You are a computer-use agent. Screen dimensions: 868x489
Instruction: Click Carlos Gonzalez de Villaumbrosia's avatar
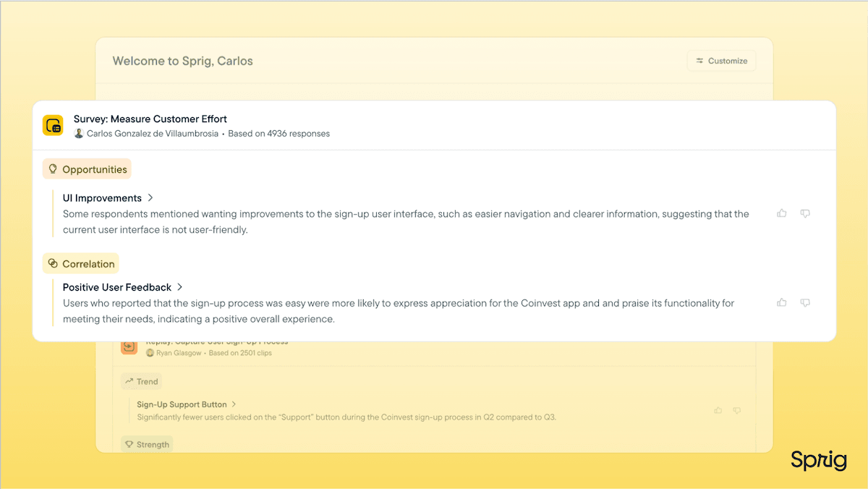click(x=79, y=134)
